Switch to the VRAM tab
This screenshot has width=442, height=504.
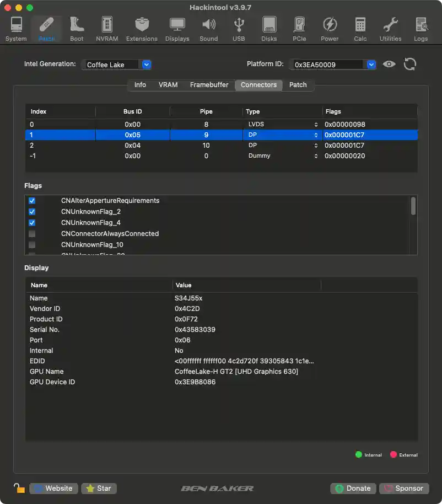coord(168,85)
